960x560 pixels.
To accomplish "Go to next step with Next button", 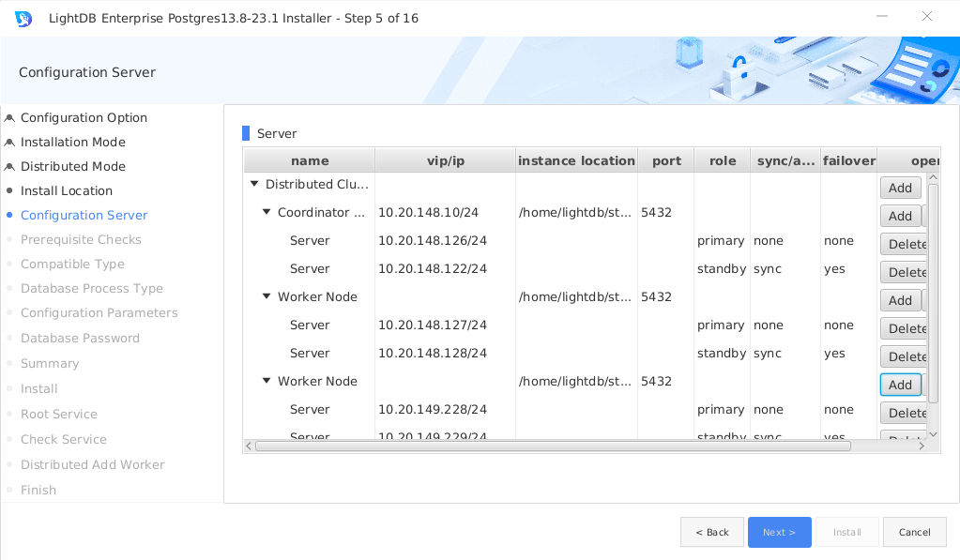I will 780,533.
